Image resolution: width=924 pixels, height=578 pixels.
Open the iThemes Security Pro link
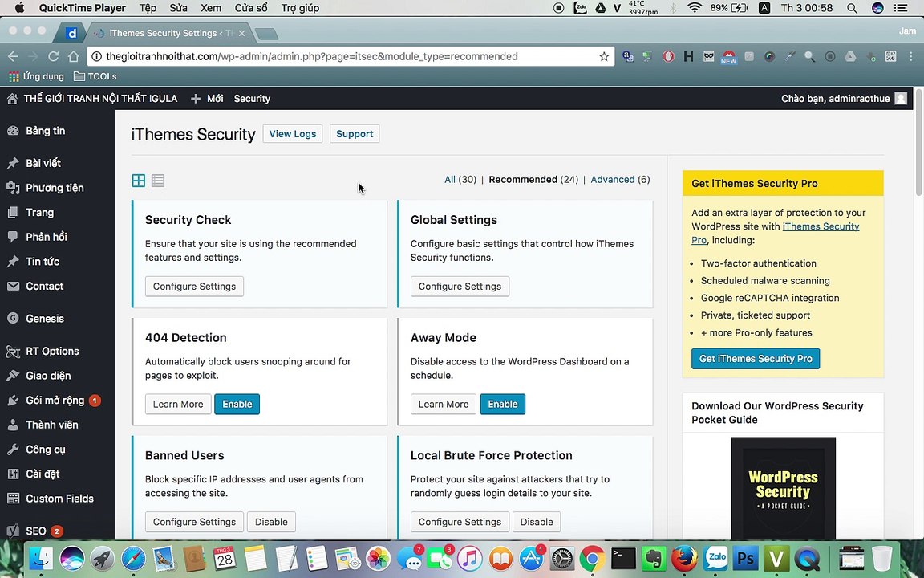click(x=821, y=226)
